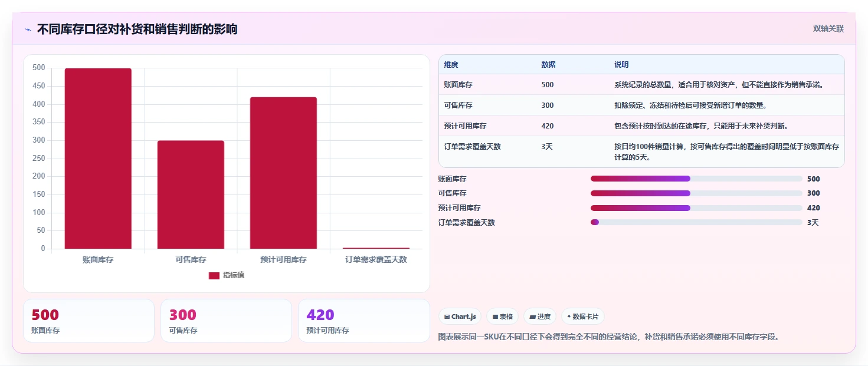
Task: Click the 指标值 legend label
Action: click(234, 275)
